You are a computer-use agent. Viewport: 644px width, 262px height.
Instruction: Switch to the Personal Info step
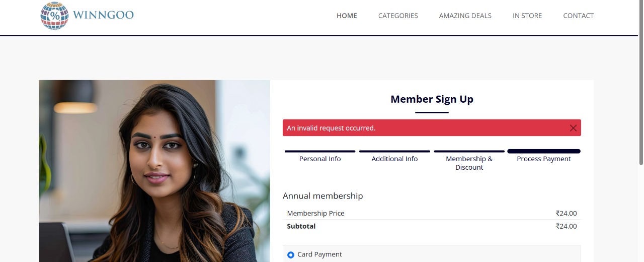click(320, 159)
